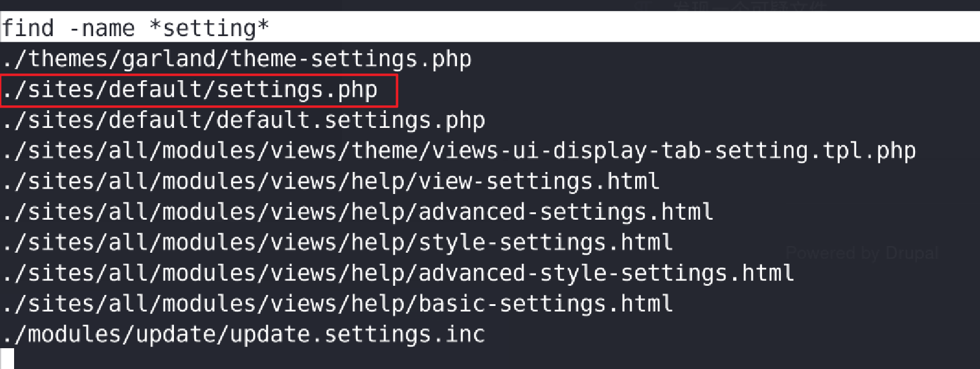The image size is (980, 369).
Task: Click ./modules/update/update.settings.inc path
Action: coord(243,335)
